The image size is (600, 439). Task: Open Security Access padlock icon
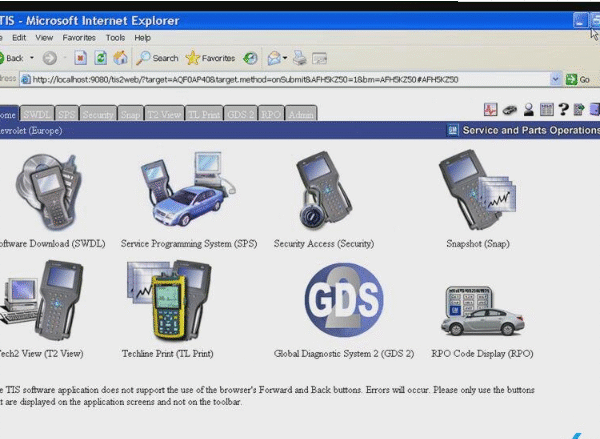click(324, 190)
